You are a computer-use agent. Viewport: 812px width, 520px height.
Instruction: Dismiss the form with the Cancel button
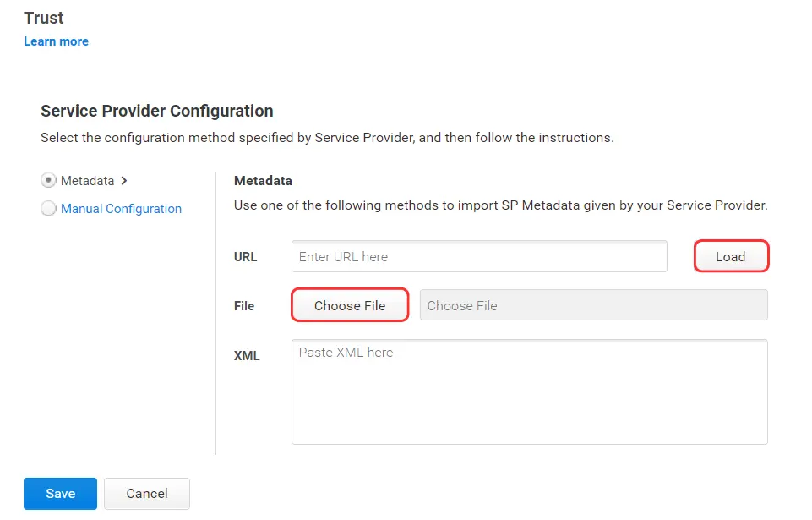click(146, 493)
